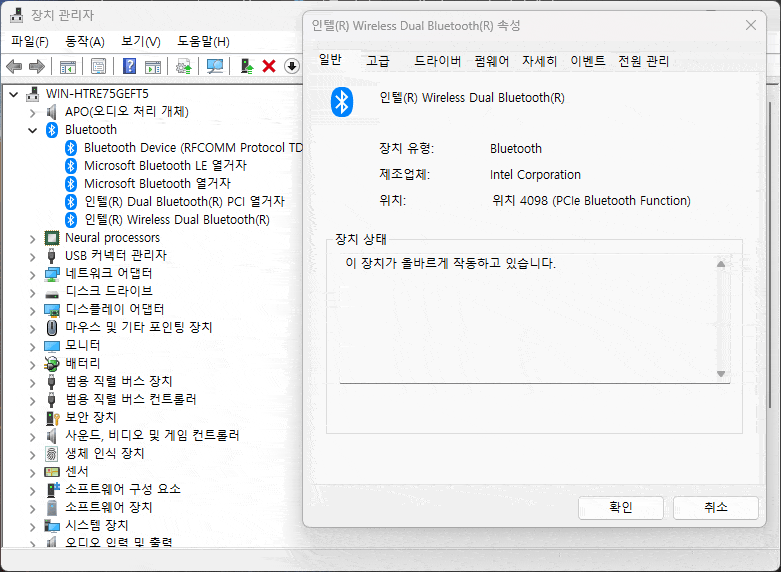Click the Back arrow in Device Manager toolbar
This screenshot has width=781, height=572.
click(14, 66)
